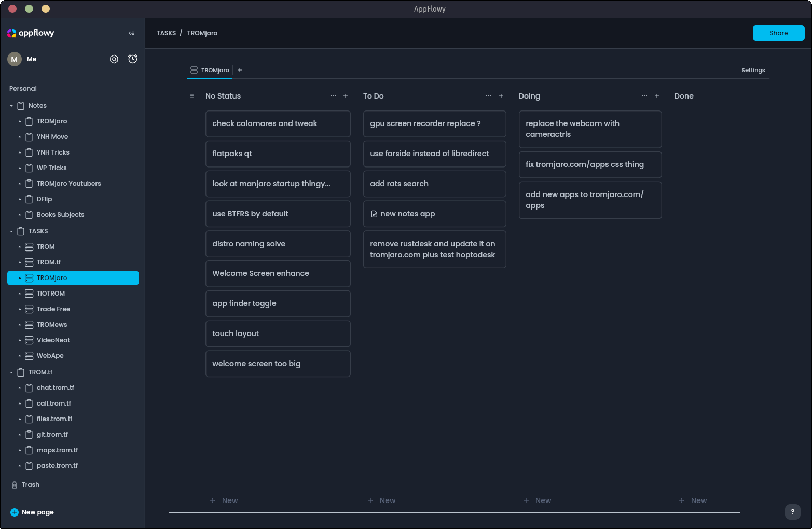812x529 pixels.
Task: Collapse the Notes folder arrow
Action: (x=11, y=106)
